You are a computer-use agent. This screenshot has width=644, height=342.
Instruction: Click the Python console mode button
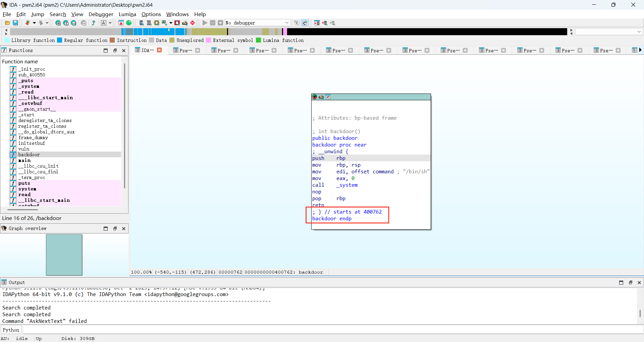11,330
